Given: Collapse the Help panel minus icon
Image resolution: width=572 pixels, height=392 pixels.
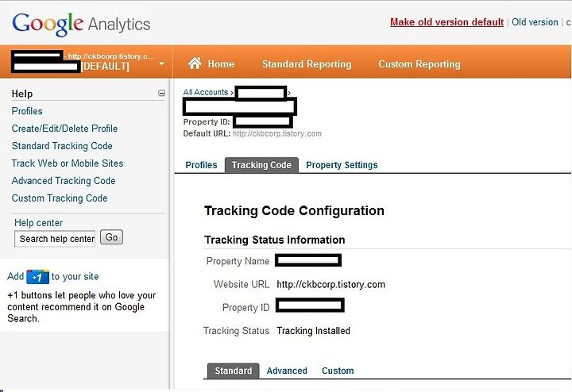Looking at the screenshot, I should [162, 94].
